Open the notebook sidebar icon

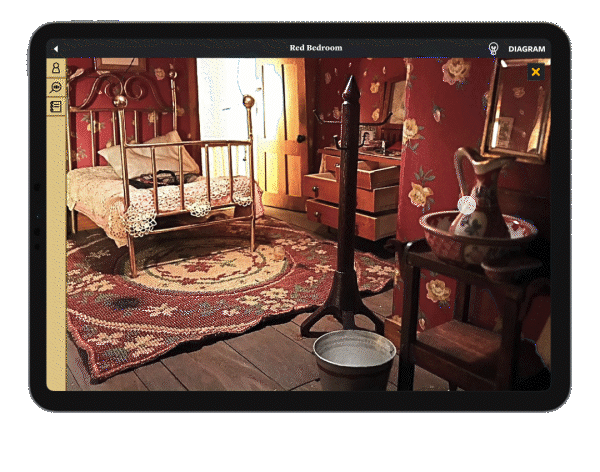click(56, 106)
